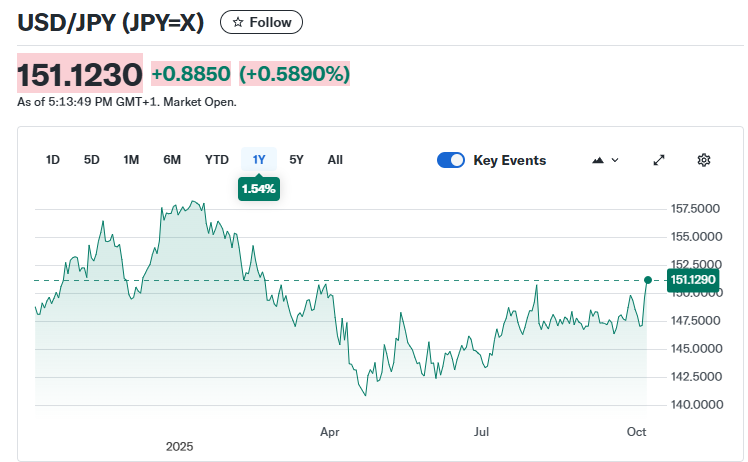Open chart type dropdown chevron

tap(615, 160)
